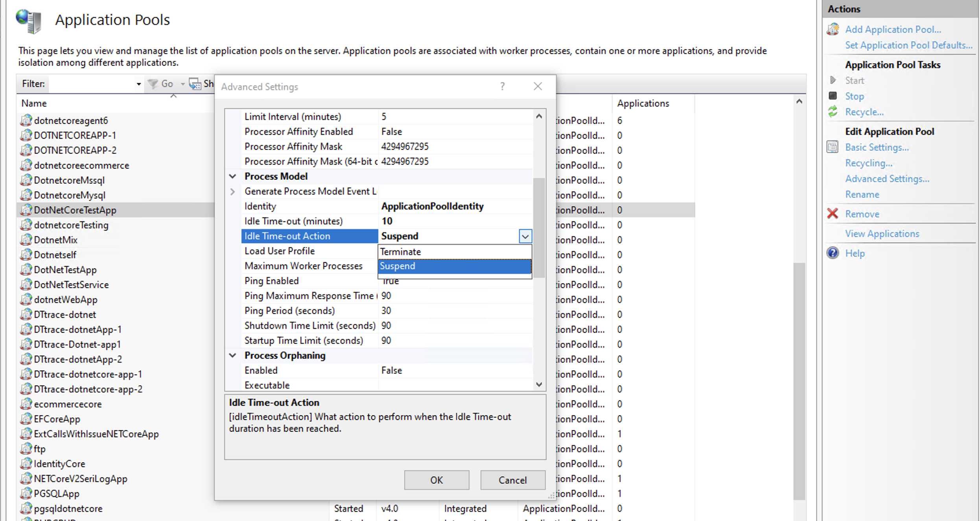Expand Generate Process Model Event Log entry
980x521 pixels.
233,191
